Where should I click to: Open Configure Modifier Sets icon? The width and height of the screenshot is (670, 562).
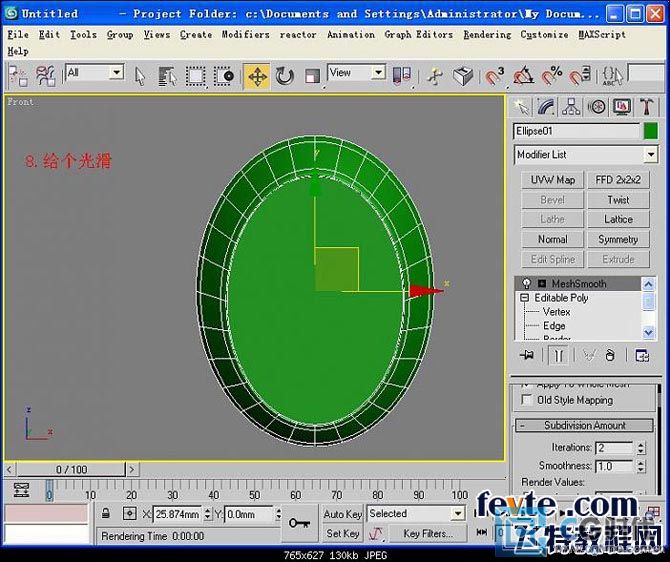[642, 355]
